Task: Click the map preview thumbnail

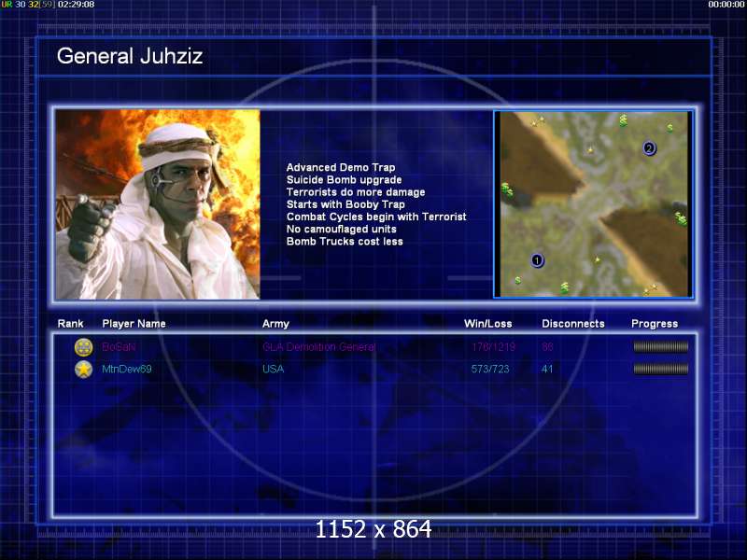Action: tap(594, 204)
